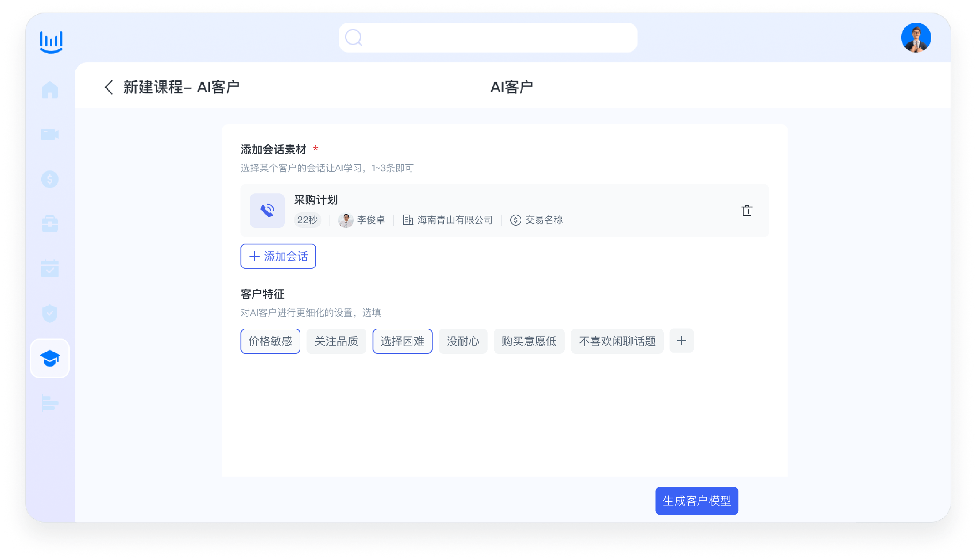Delete the 采购计划 conversation with trash icon
Image resolution: width=976 pixels, height=560 pixels.
click(x=747, y=210)
